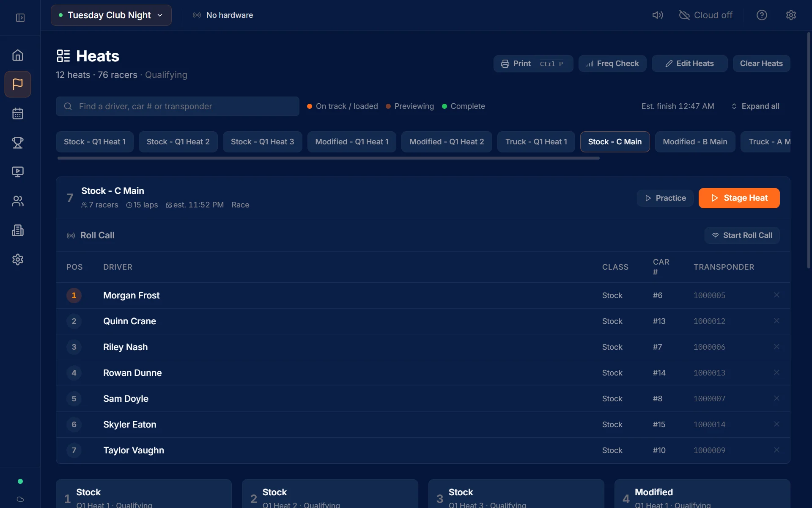Switch to the Modified - B Main tab
Image resolution: width=812 pixels, height=508 pixels.
[x=695, y=142]
